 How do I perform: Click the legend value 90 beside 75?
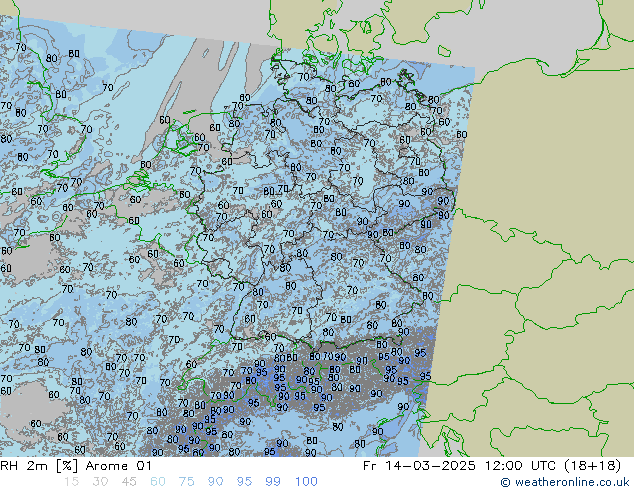tap(215, 482)
